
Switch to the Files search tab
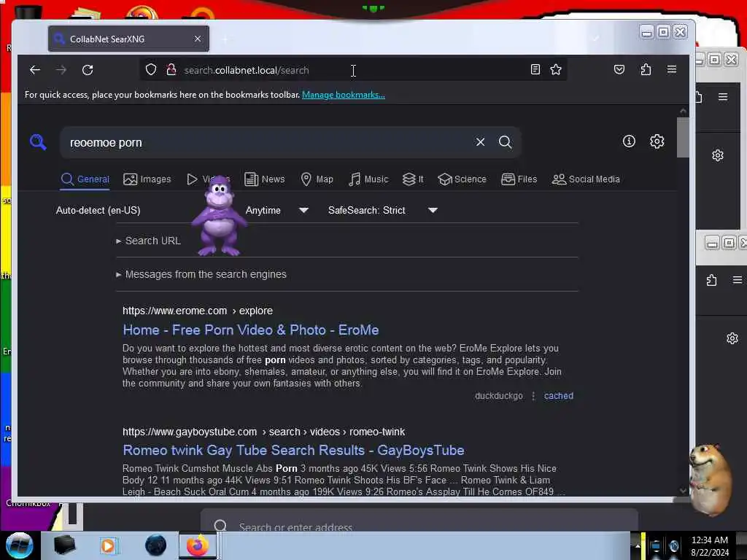tap(519, 179)
